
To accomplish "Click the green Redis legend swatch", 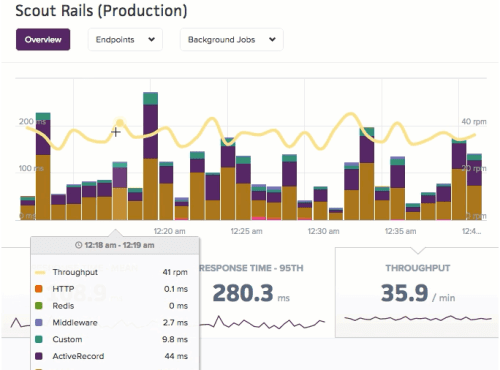I will point(39,305).
